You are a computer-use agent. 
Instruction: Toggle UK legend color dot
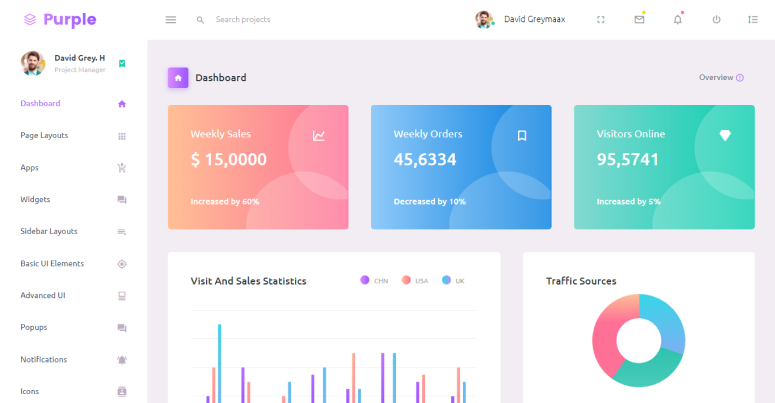[x=446, y=281]
